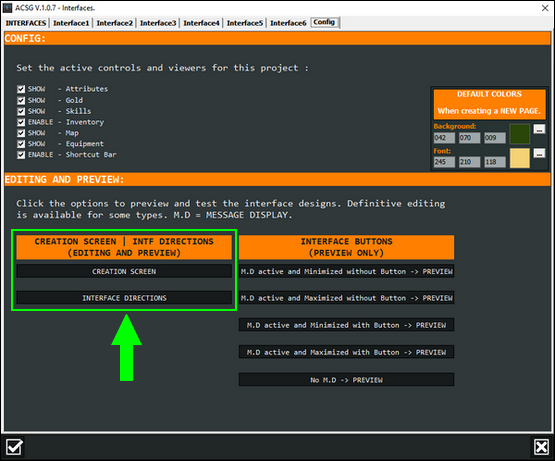Open Font color picker ellipsis button
This screenshot has height=461, width=555.
[539, 153]
